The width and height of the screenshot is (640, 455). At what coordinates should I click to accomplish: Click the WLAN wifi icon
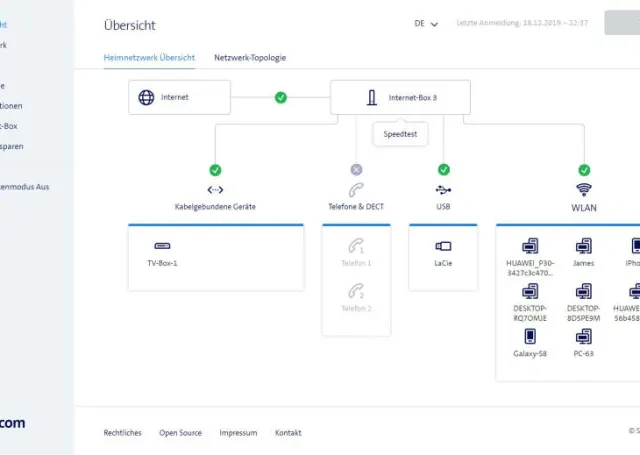click(x=584, y=189)
